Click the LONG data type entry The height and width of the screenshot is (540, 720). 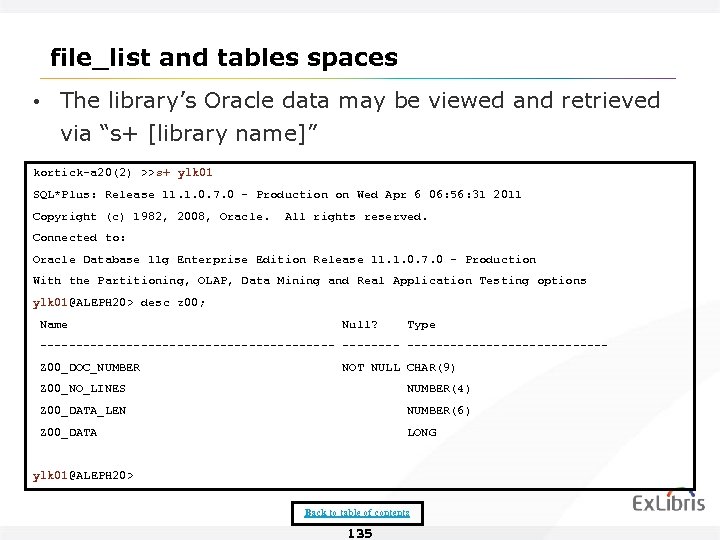click(421, 433)
